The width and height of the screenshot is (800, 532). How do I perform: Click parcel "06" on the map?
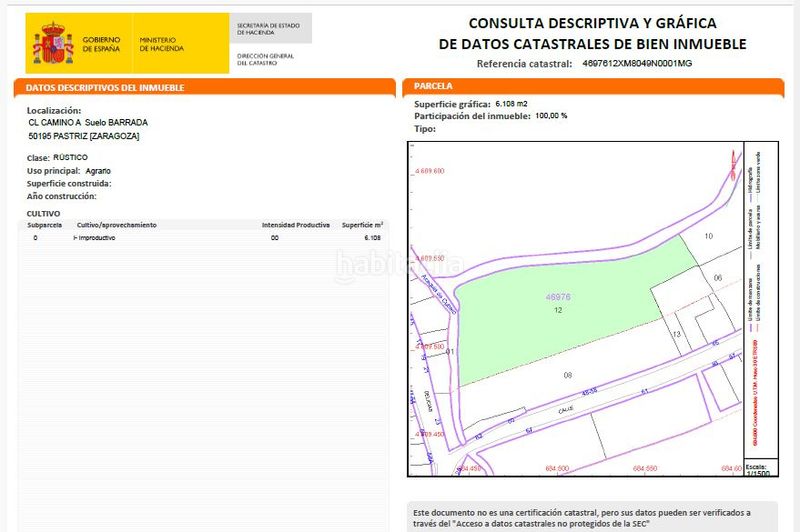click(x=718, y=278)
